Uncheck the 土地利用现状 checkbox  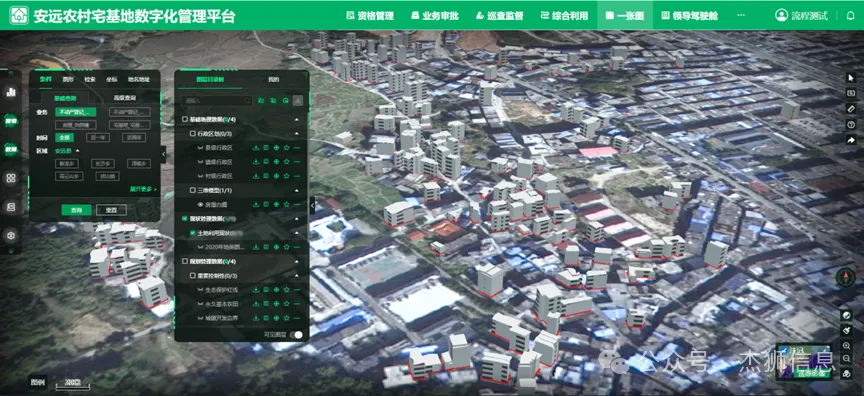(192, 233)
